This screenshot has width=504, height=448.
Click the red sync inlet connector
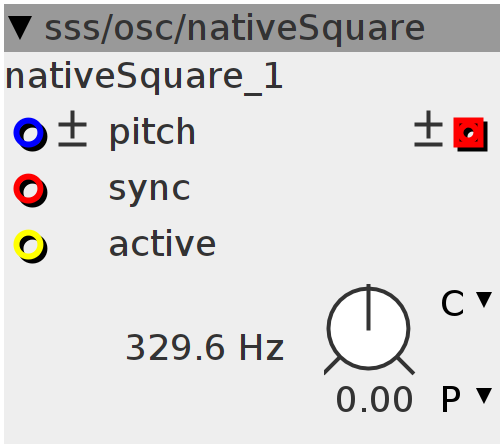point(29,189)
